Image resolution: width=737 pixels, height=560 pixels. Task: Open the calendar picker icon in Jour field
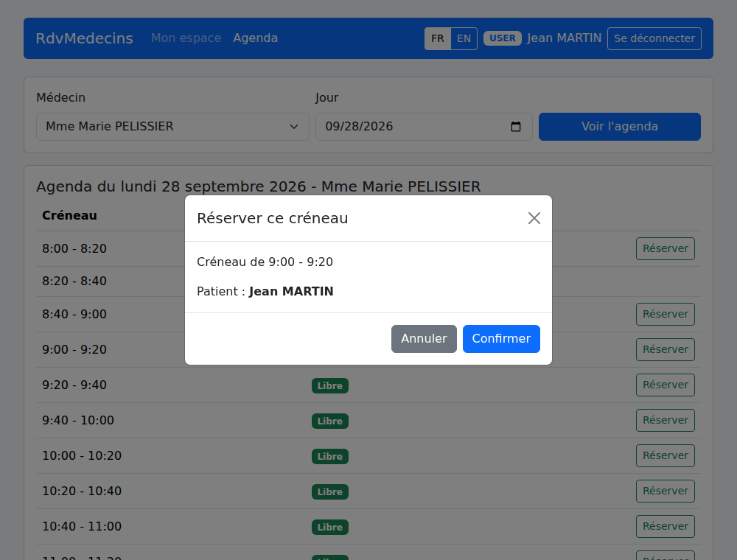(516, 127)
